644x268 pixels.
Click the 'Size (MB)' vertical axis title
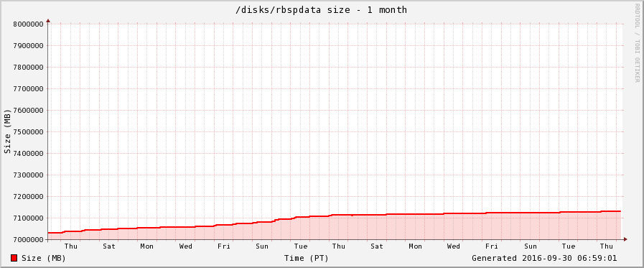point(7,131)
